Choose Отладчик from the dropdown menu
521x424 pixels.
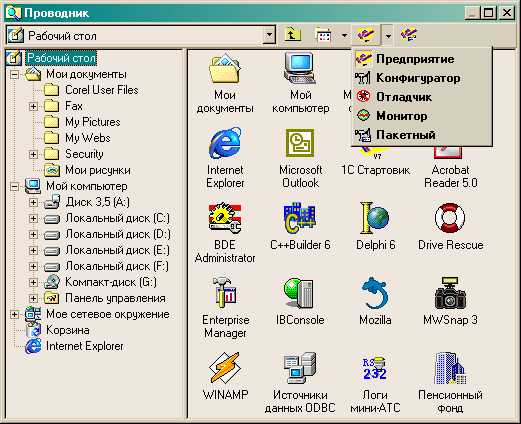tap(421, 97)
